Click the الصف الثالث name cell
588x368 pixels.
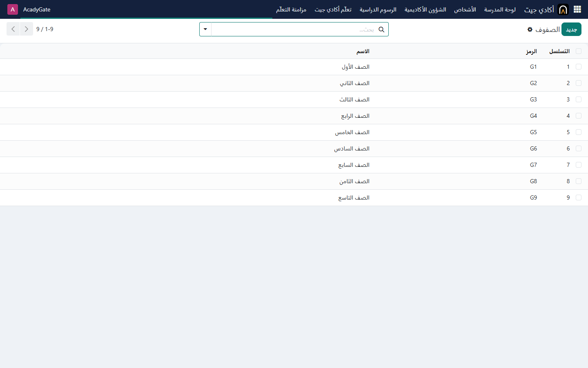[x=354, y=99]
